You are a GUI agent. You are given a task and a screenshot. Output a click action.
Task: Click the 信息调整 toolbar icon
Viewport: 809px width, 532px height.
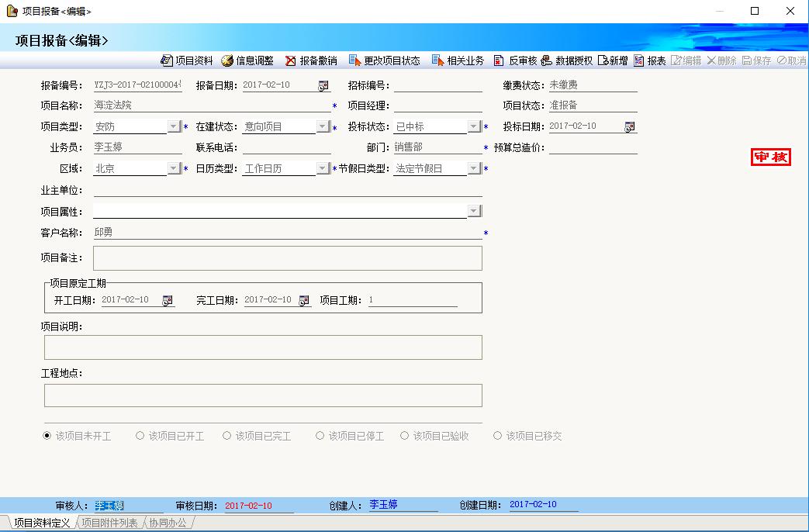tap(247, 60)
